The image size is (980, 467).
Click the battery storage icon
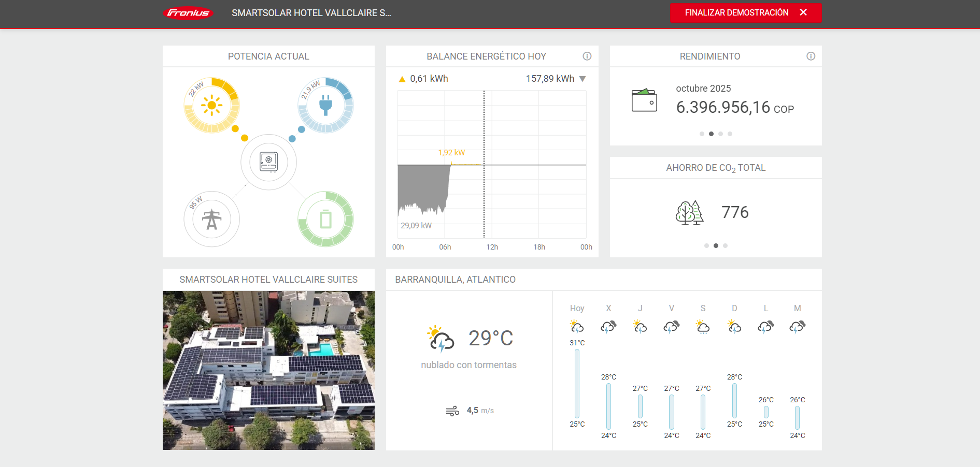coord(325,220)
